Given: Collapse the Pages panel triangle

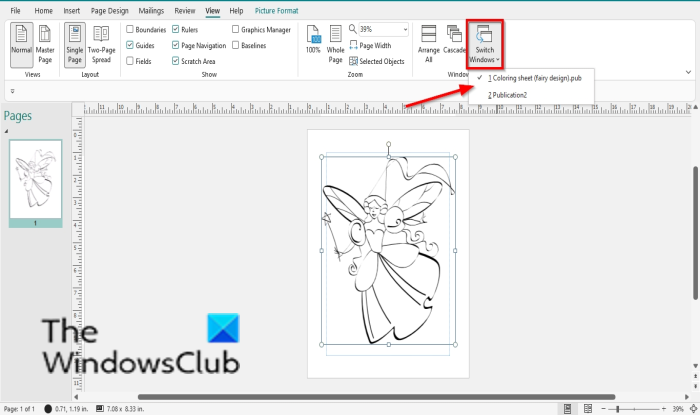Looking at the screenshot, I should click(6, 131).
